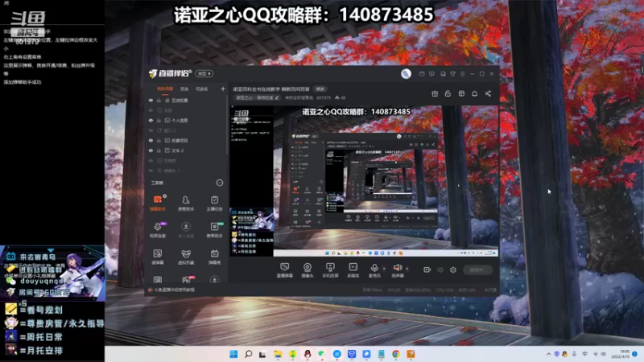Image resolution: width=644 pixels, height=362 pixels.
Task: Switch to the second scene tab
Action: (184, 88)
